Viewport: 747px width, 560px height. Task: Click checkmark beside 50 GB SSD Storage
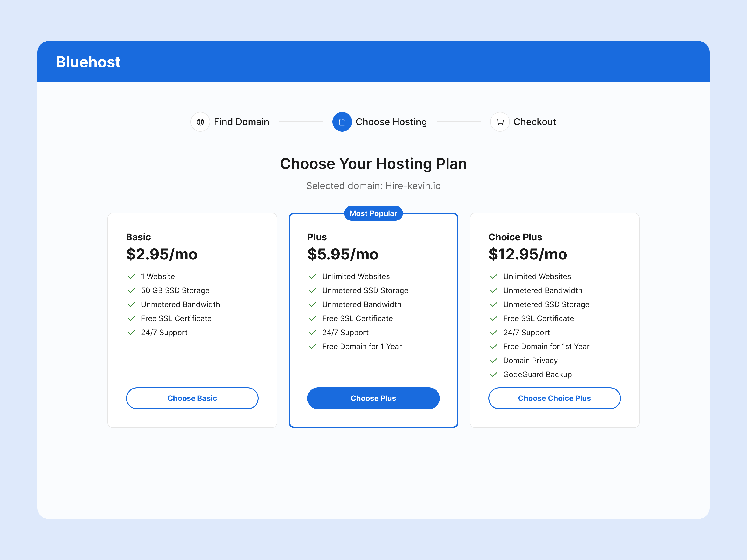point(132,290)
